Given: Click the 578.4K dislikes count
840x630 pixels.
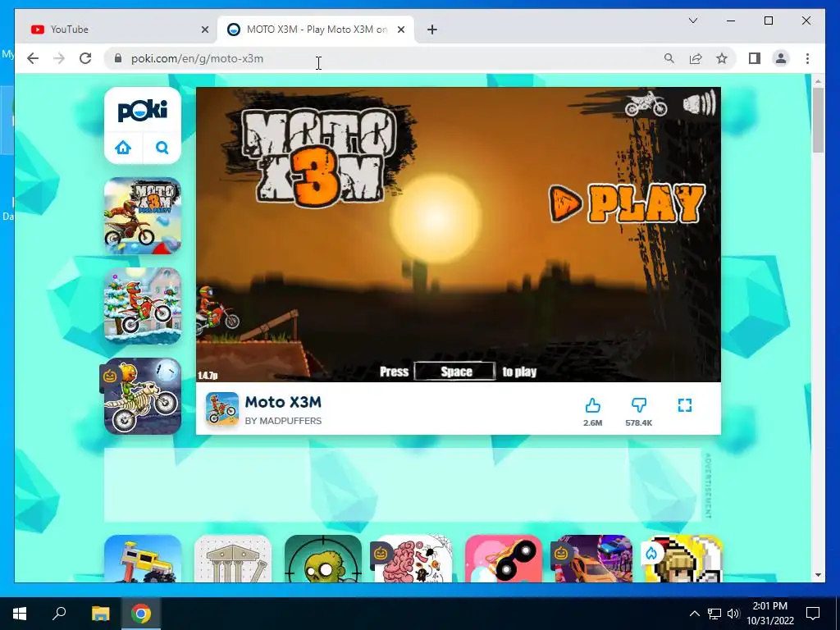Looking at the screenshot, I should (638, 422).
